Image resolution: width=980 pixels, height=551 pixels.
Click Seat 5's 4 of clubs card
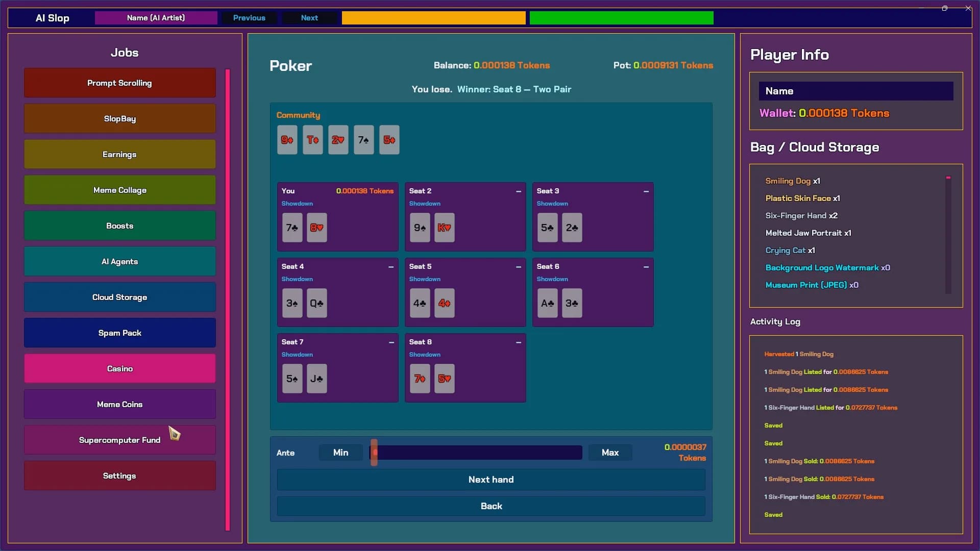pos(420,303)
